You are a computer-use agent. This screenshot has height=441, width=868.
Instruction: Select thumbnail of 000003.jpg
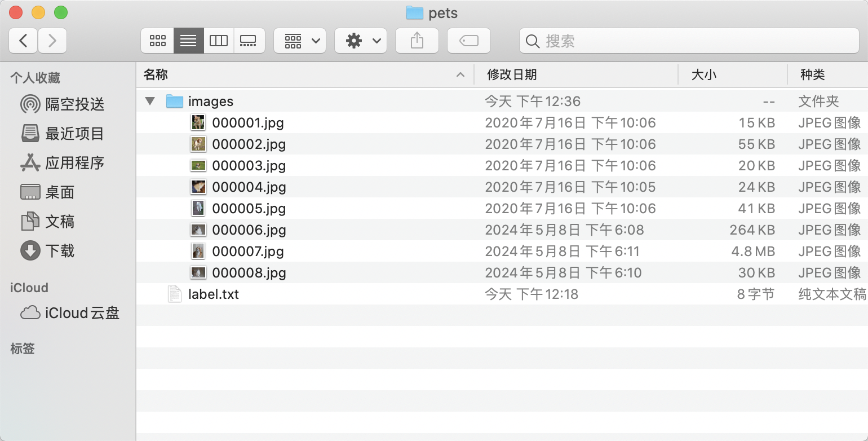[198, 165]
